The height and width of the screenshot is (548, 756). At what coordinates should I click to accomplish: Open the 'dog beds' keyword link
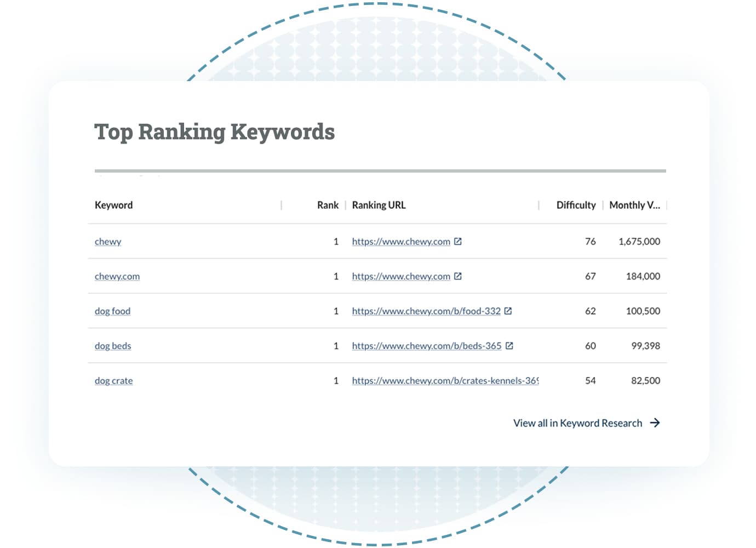coord(113,346)
